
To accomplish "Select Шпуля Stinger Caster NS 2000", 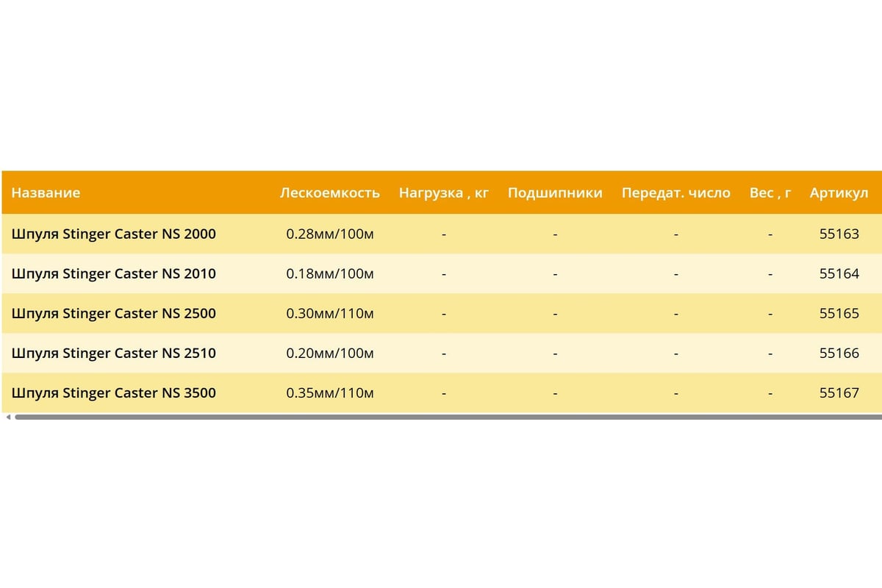I will click(x=114, y=234).
